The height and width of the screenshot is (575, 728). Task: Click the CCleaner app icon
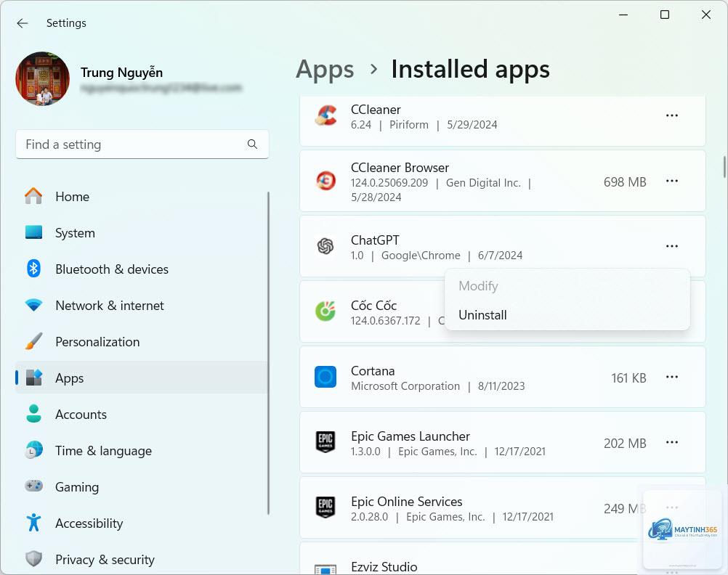click(x=325, y=115)
